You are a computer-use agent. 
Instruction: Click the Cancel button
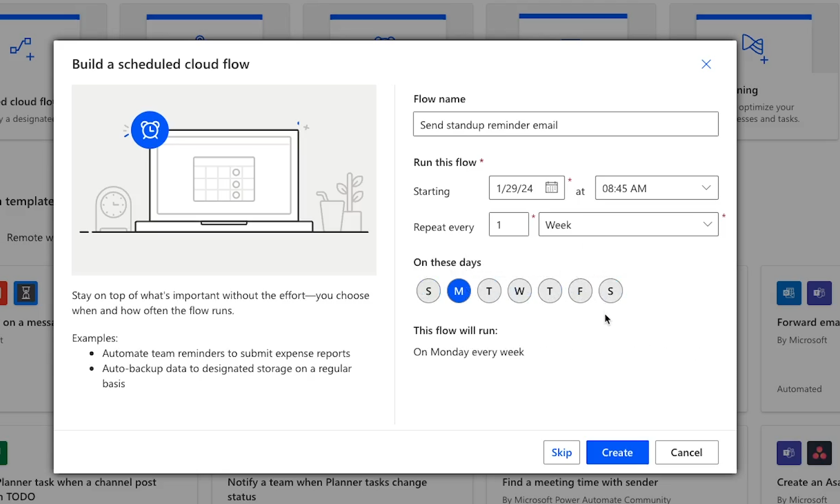tap(687, 452)
